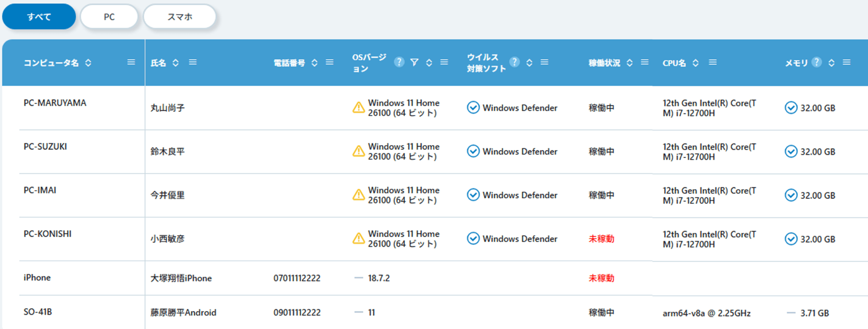Select computer name PC-KONISHI
The width and height of the screenshot is (868, 329).
coord(47,234)
